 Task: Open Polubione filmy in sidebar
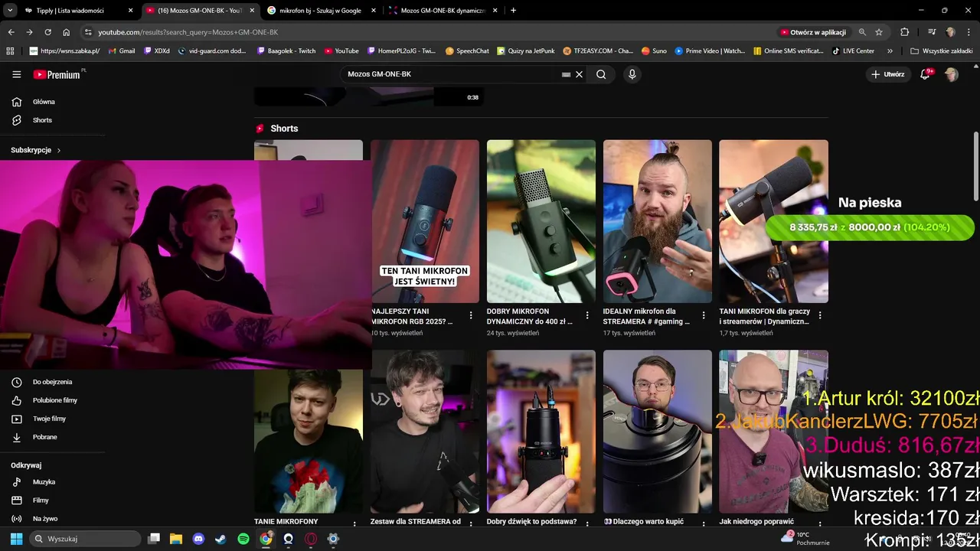click(54, 400)
